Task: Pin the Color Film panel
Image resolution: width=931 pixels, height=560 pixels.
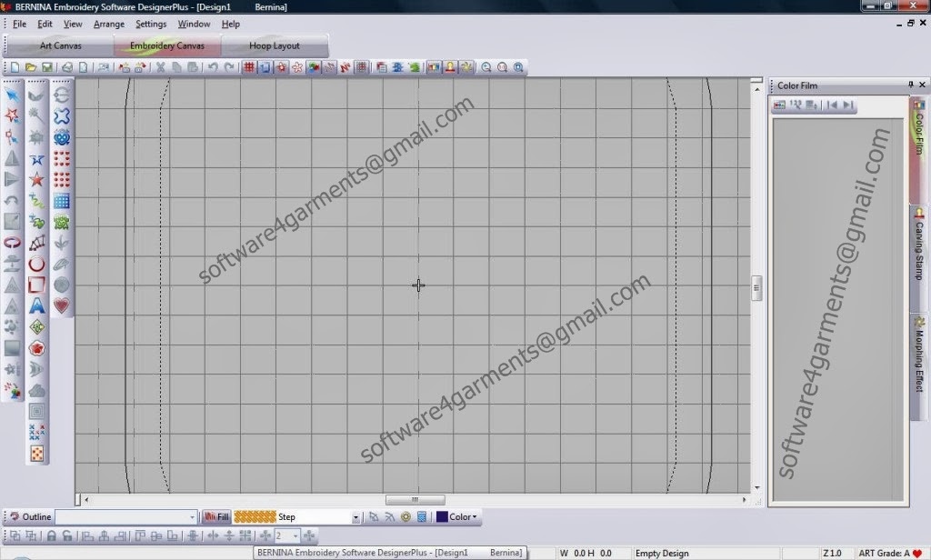Action: pos(911,85)
